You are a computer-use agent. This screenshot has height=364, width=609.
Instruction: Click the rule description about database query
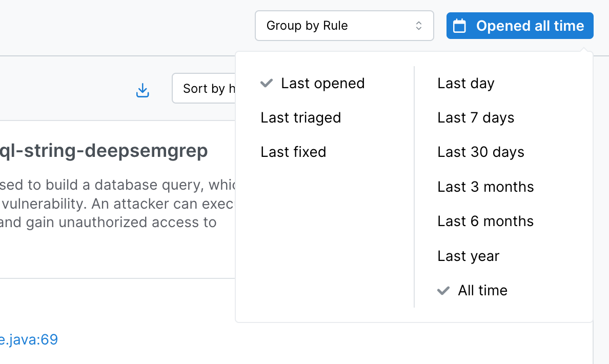click(x=117, y=185)
